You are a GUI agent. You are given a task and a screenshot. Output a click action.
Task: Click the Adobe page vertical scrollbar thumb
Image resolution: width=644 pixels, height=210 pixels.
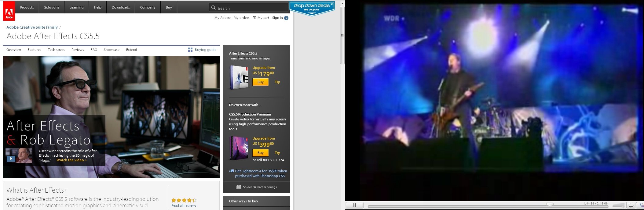coord(342,35)
